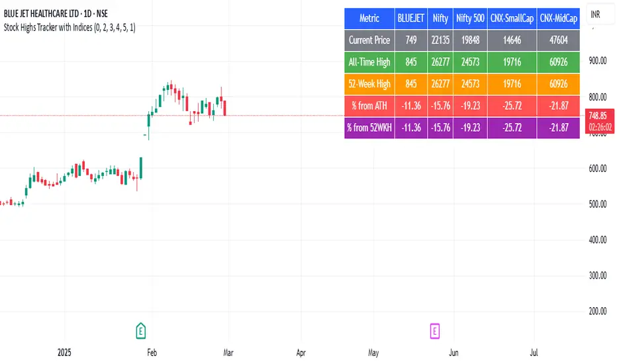Click the orange 52-Week High row label

(x=369, y=84)
